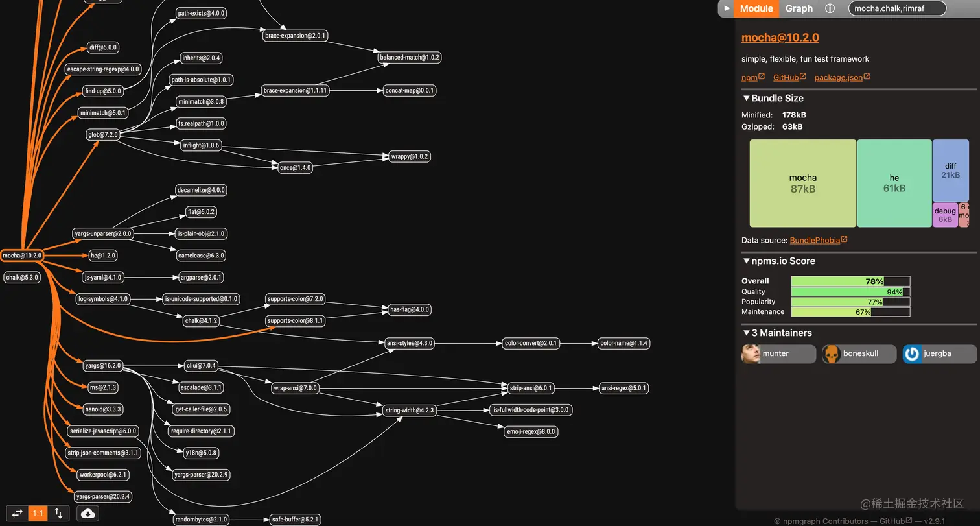Screen dimensions: 980x526
Task: Open the GitHub link in the footer
Action: (x=896, y=521)
